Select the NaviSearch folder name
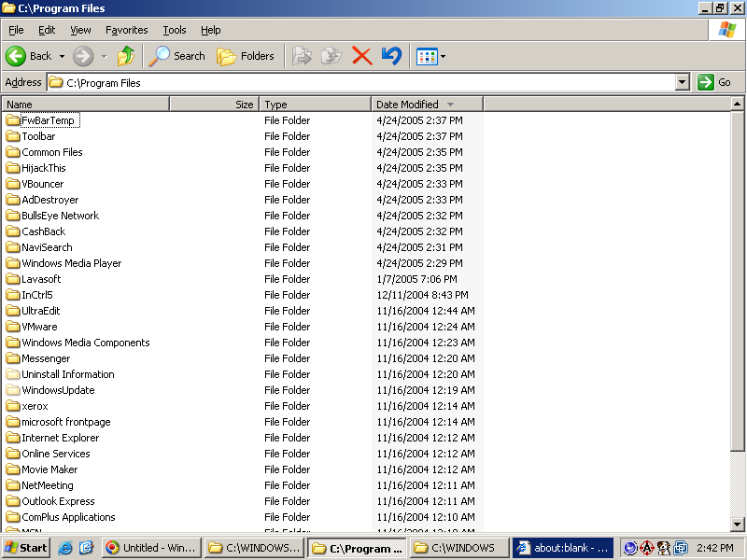Screen dimensions: 747x560 (48, 247)
